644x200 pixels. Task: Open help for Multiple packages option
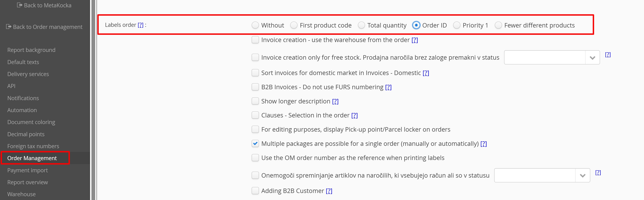(483, 144)
